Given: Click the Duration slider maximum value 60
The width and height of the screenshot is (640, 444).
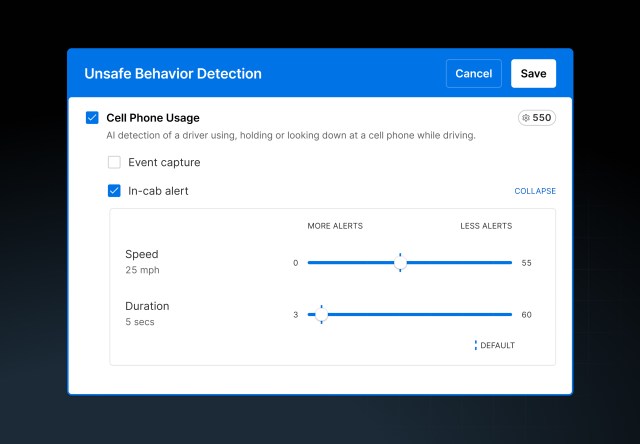Looking at the screenshot, I should (x=526, y=315).
